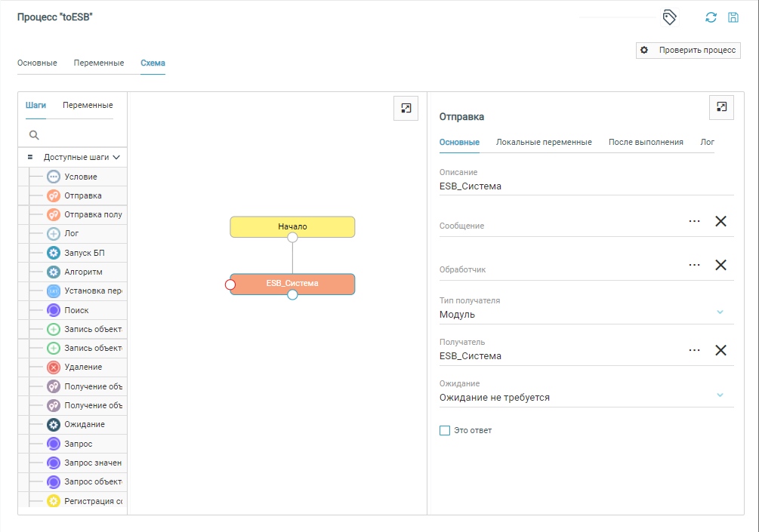Collapse the Доступные шаги list
Screen dimensions: 759x532
point(116,158)
